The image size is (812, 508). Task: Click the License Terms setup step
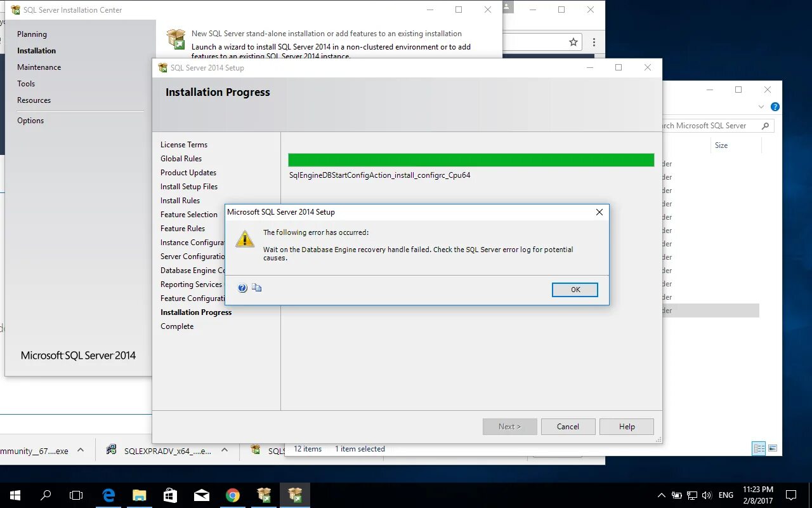pyautogui.click(x=184, y=145)
